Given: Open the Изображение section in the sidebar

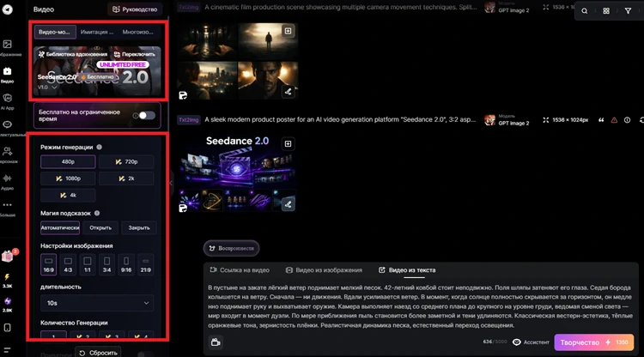Looking at the screenshot, I should coord(8,47).
